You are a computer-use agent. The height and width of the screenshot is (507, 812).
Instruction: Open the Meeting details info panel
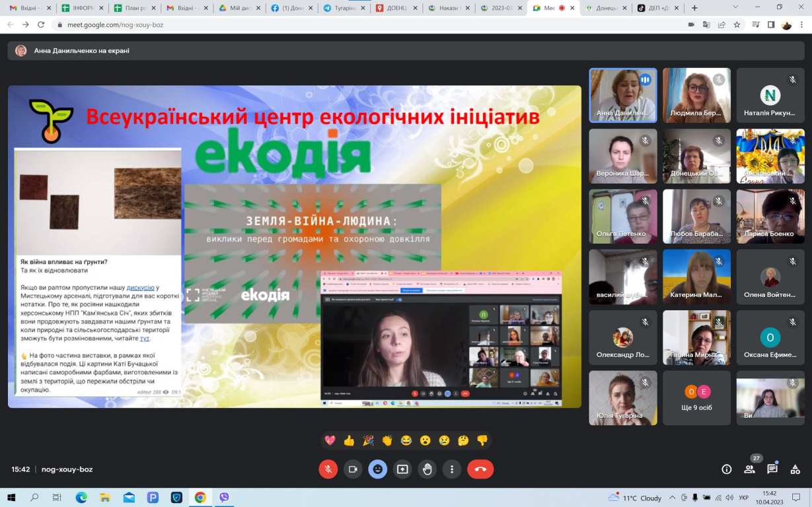pyautogui.click(x=727, y=469)
